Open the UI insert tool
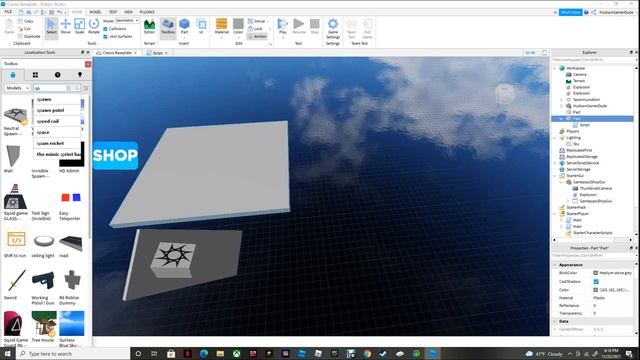This screenshot has width=640, height=360. 201,27
